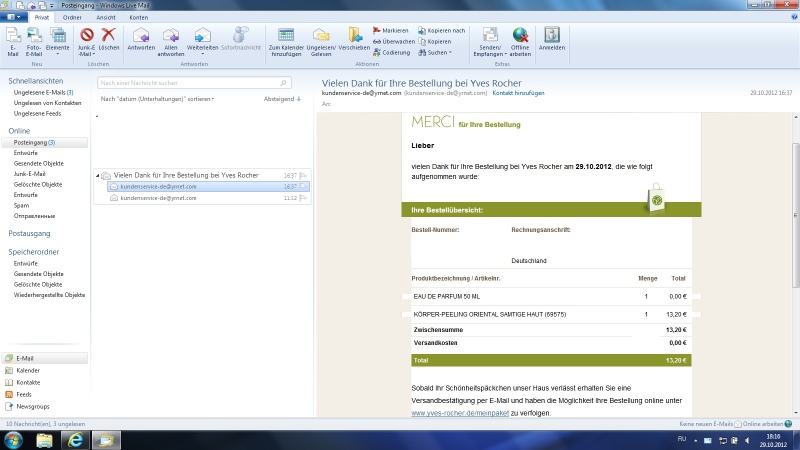Switch to the Privat ribbon tab

42,17
